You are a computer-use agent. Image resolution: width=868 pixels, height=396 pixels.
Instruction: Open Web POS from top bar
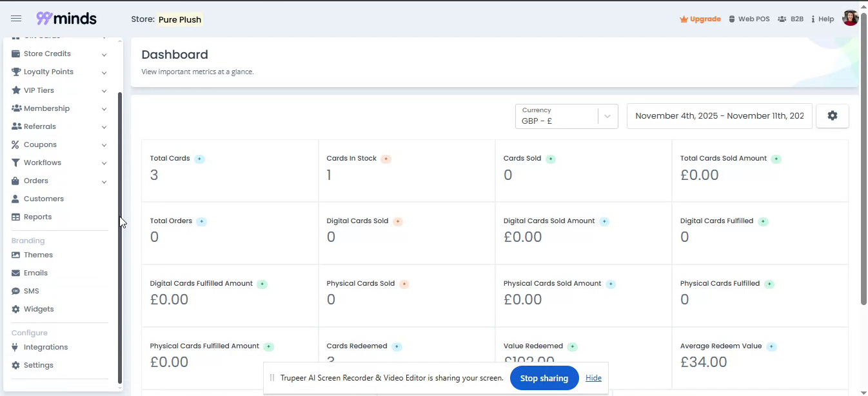(749, 19)
